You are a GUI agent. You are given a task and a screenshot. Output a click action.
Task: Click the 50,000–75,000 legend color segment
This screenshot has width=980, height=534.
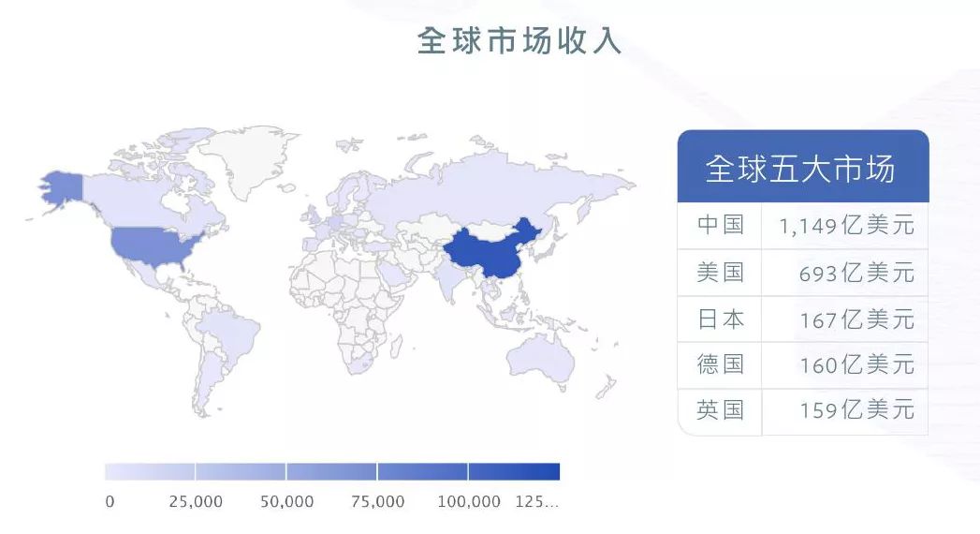[x=331, y=471]
